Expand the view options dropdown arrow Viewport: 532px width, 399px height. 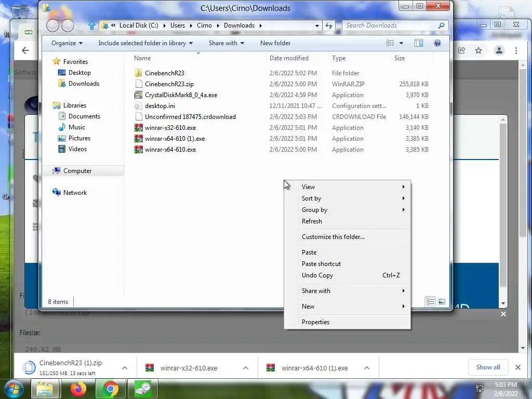coord(402,43)
